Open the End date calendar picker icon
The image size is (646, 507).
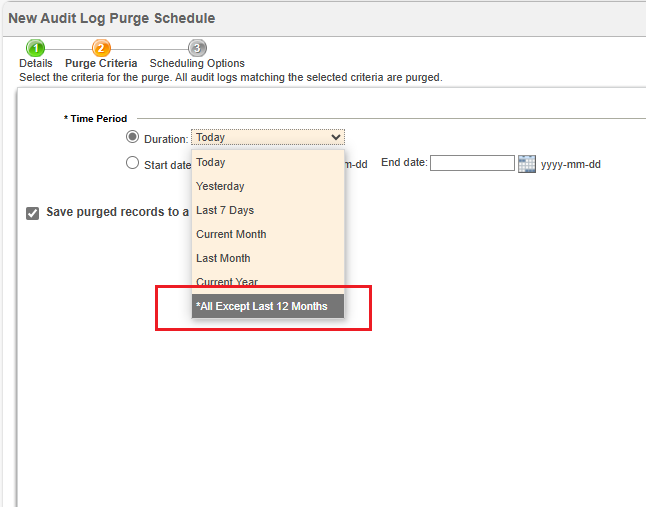coord(527,164)
